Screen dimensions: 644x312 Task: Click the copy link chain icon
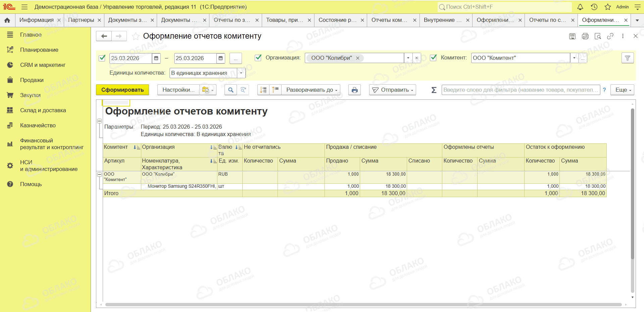point(610,36)
